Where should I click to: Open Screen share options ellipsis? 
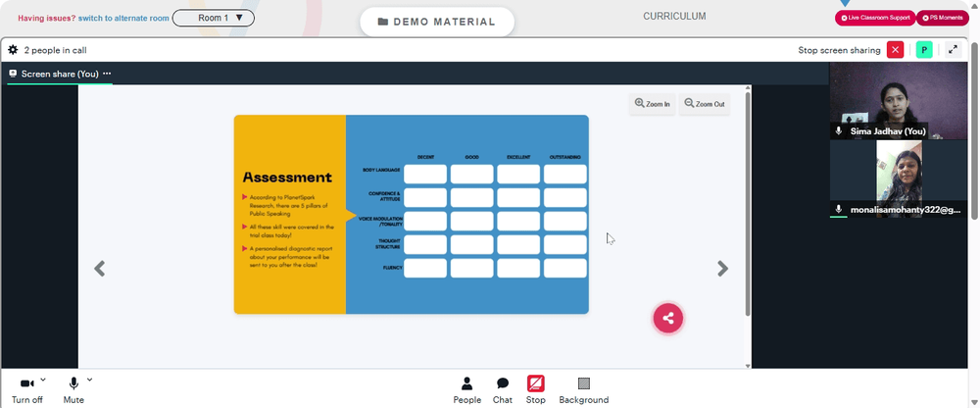[107, 74]
